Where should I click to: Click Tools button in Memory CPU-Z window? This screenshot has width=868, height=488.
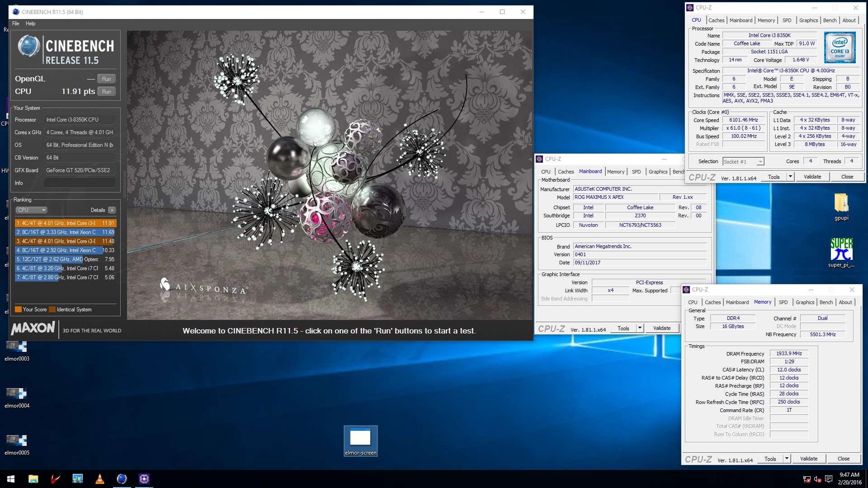pos(770,459)
